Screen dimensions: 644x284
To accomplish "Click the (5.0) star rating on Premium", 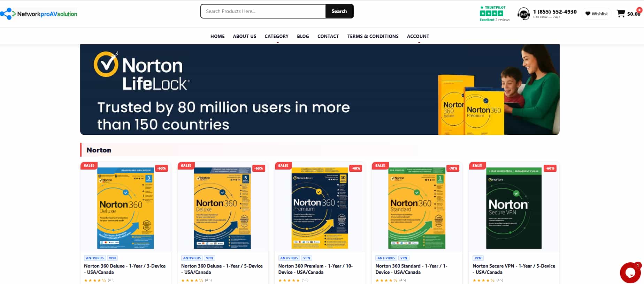I will click(293, 280).
